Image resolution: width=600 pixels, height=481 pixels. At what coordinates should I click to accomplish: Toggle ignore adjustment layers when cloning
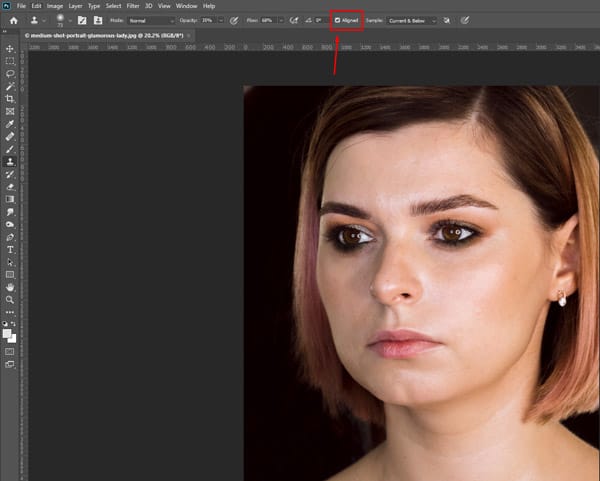coord(447,20)
